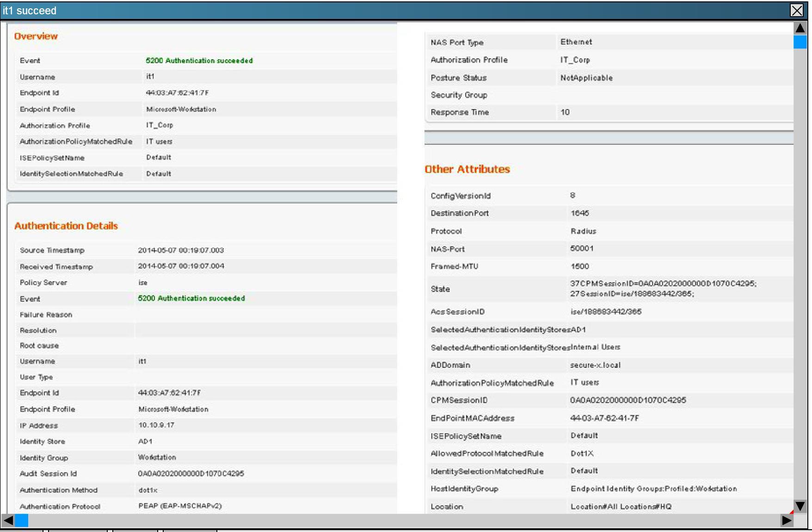Click the IP Address value 10.10.9.17
The width and height of the screenshot is (812, 532).
tap(156, 425)
